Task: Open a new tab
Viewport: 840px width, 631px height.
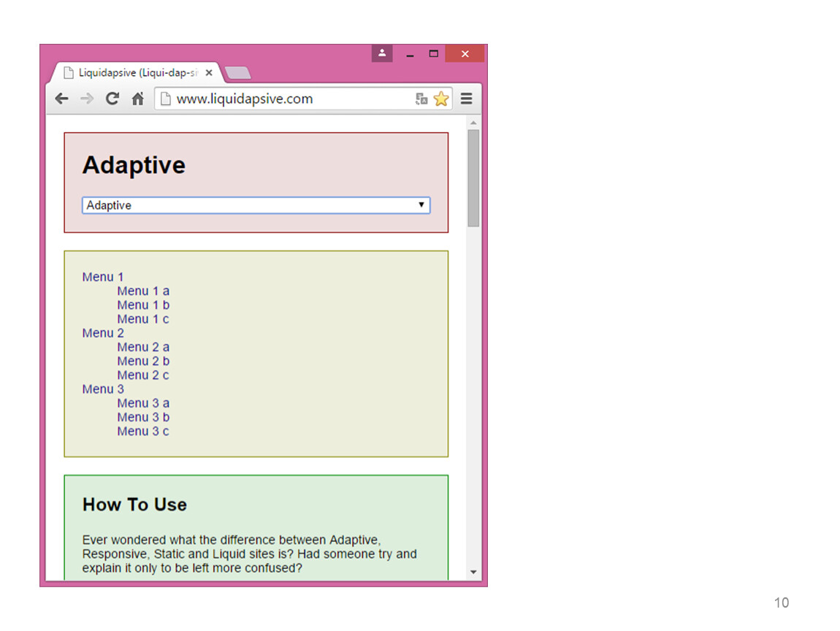Action: pyautogui.click(x=238, y=73)
